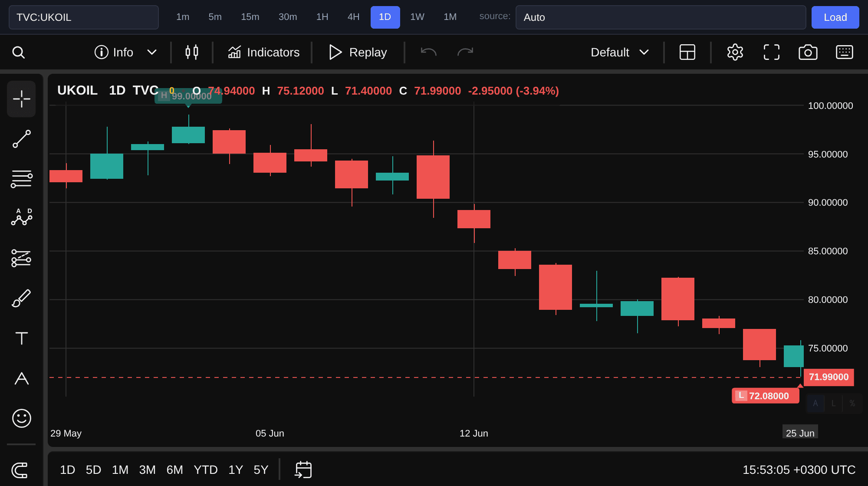Image resolution: width=868 pixels, height=486 pixels.
Task: Switch to 1W timeframe
Action: pos(417,17)
